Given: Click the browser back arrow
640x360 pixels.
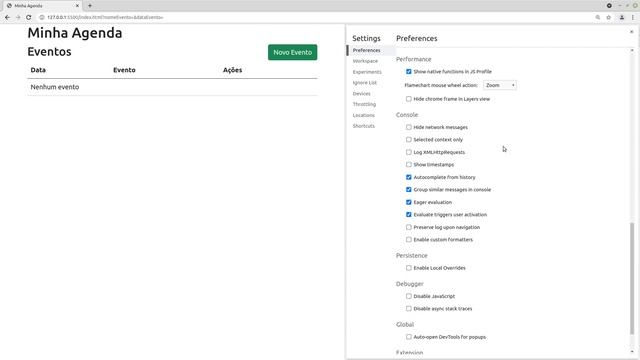Looking at the screenshot, I should (7, 17).
